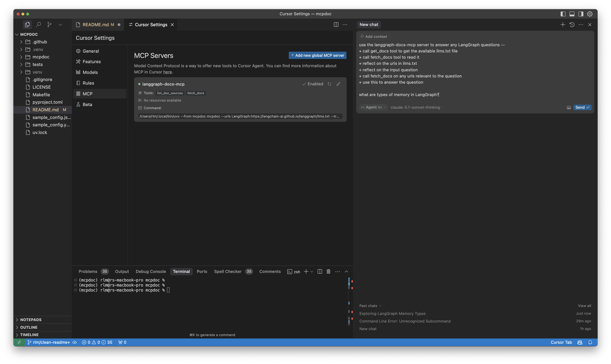Toggle the bottom panel visibility
Viewport: 611px width, 364px height.
(x=572, y=14)
